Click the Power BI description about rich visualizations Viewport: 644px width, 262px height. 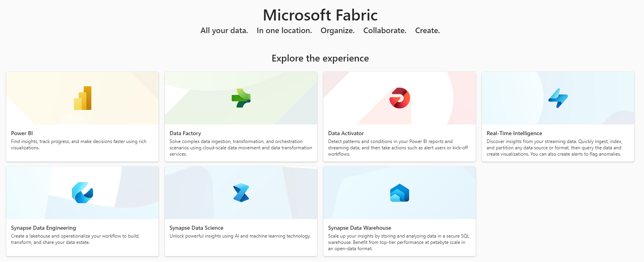pos(79,145)
